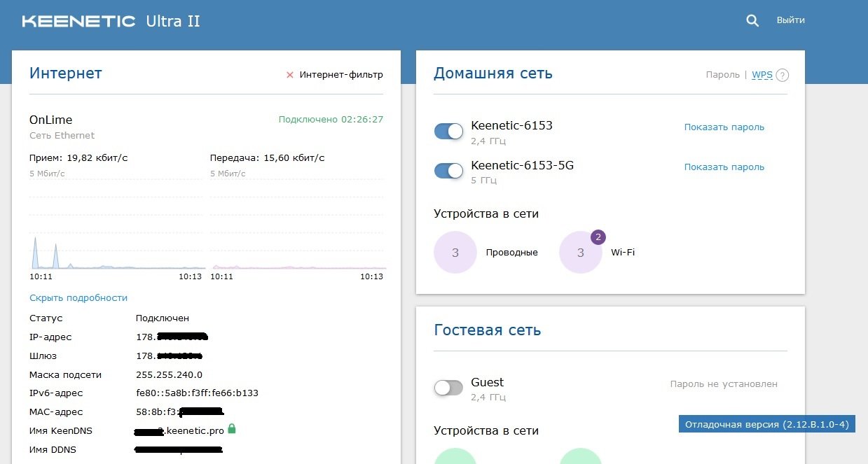Click the green KeenDNS lock icon
Screen dimensions: 868x464
232,428
